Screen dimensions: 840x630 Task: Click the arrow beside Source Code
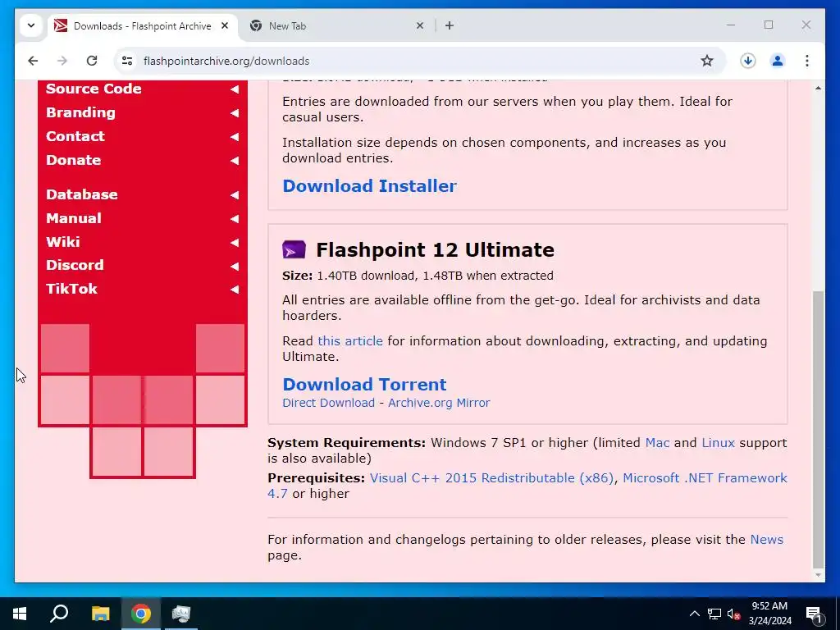(235, 89)
